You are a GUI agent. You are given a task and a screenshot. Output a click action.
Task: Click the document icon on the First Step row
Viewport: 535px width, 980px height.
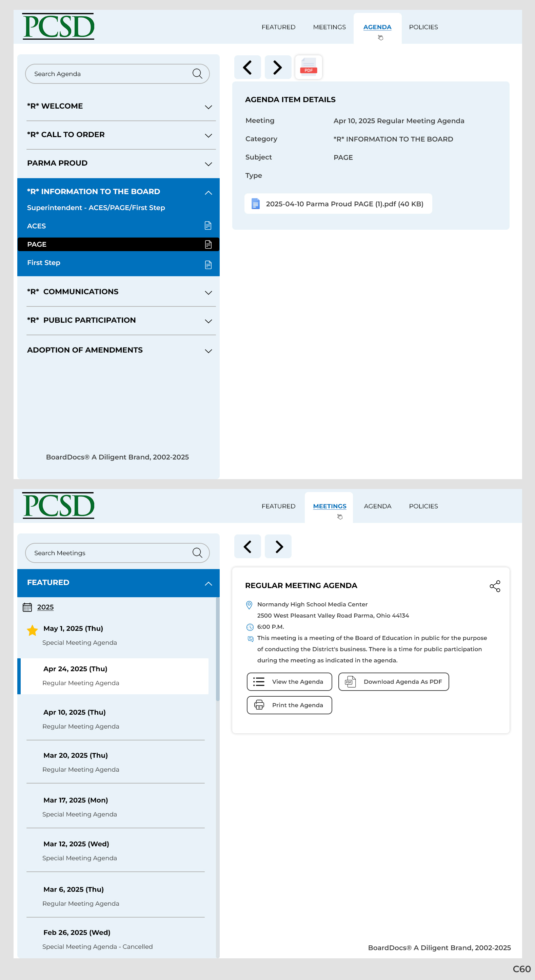pyautogui.click(x=208, y=264)
